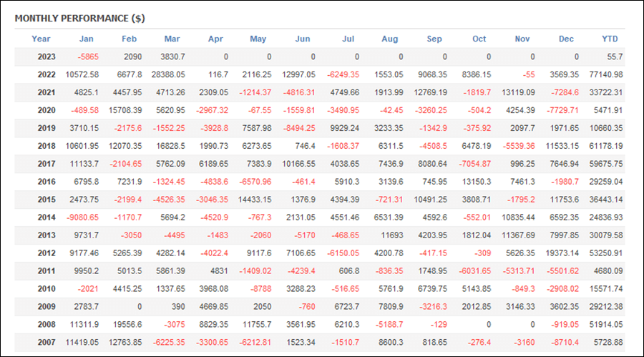The width and height of the screenshot is (644, 357).
Task: Select the 2021 November value 13119.09
Action: click(518, 92)
